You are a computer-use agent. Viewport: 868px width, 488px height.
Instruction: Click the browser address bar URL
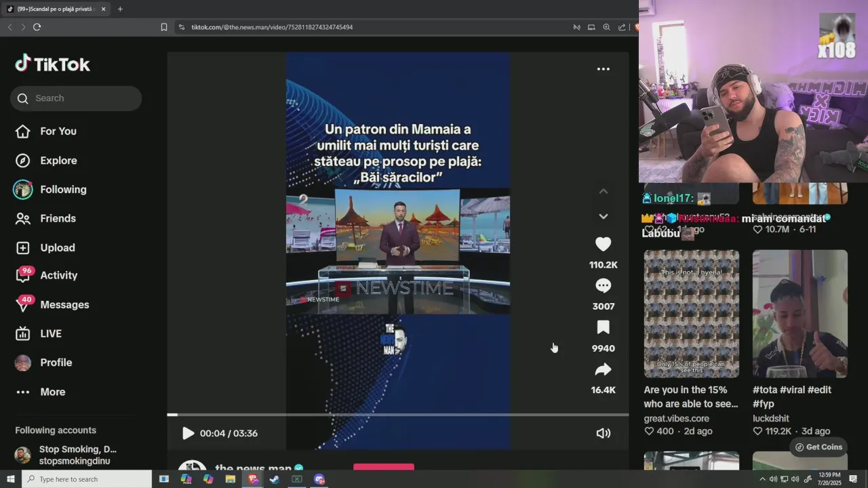[x=272, y=27]
